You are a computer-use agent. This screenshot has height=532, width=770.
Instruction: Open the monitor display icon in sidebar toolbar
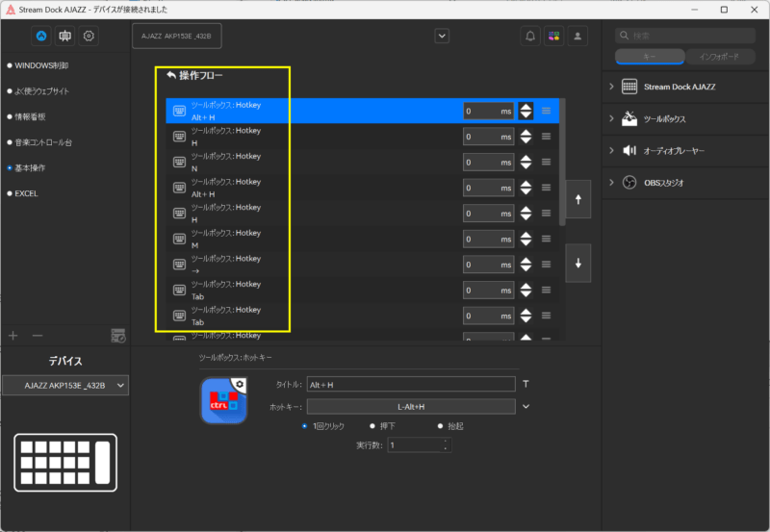click(64, 36)
